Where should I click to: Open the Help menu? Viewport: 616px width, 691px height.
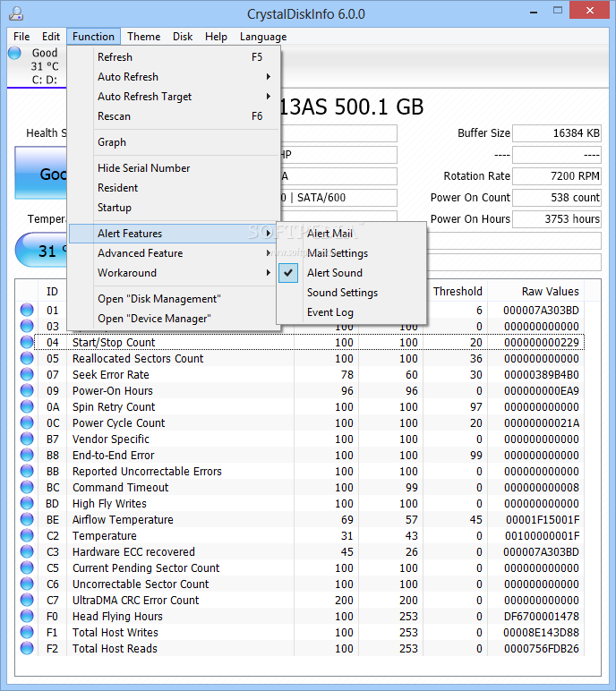point(216,37)
